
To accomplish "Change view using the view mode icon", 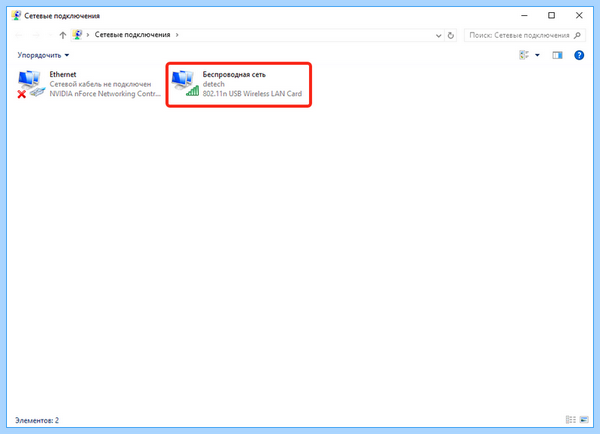I will (524, 55).
